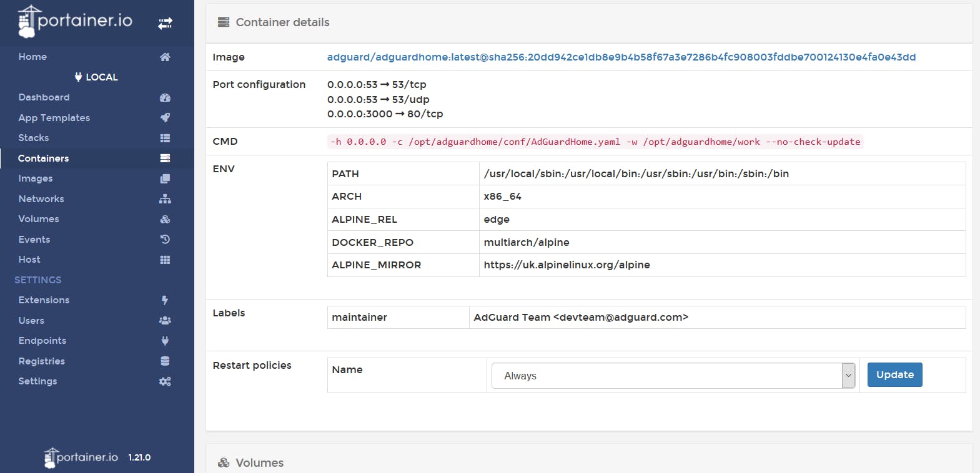The width and height of the screenshot is (980, 473).
Task: Click the Users group icon
Action: click(x=165, y=321)
